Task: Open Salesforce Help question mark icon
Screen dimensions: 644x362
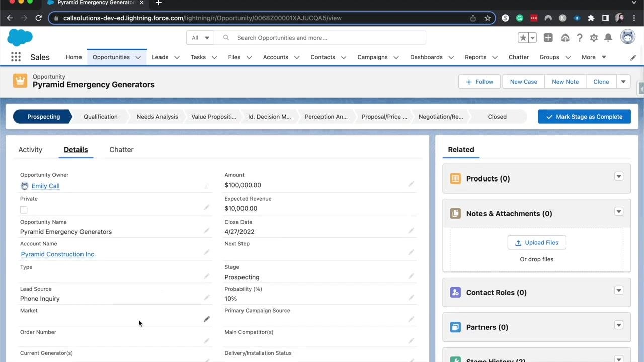Action: [580, 38]
